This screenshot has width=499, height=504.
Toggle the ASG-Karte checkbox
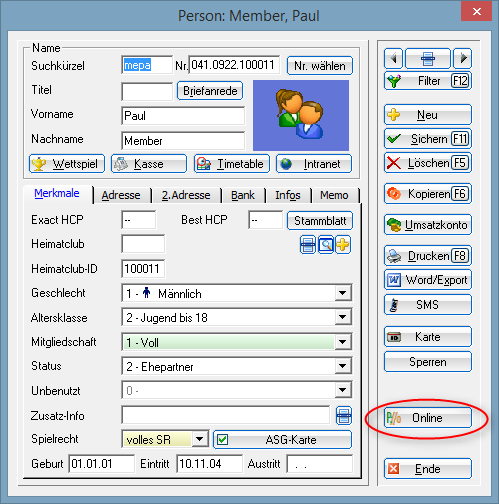222,440
